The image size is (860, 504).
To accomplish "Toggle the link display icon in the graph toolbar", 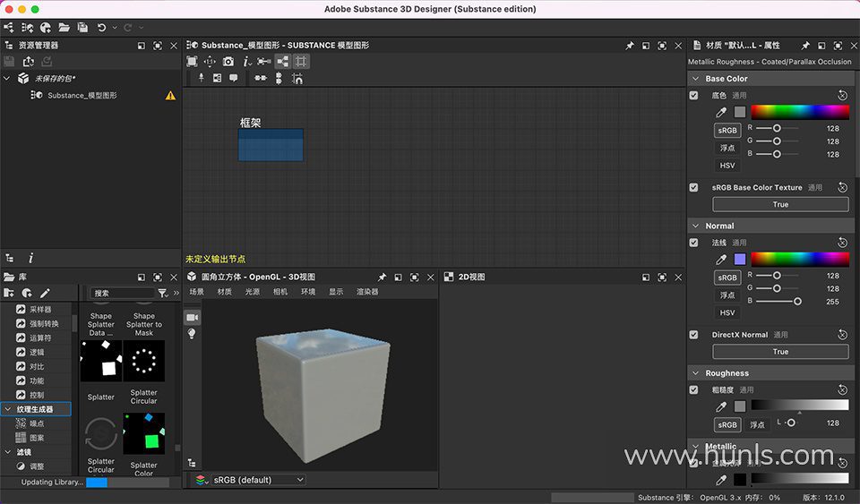I will pyautogui.click(x=263, y=62).
